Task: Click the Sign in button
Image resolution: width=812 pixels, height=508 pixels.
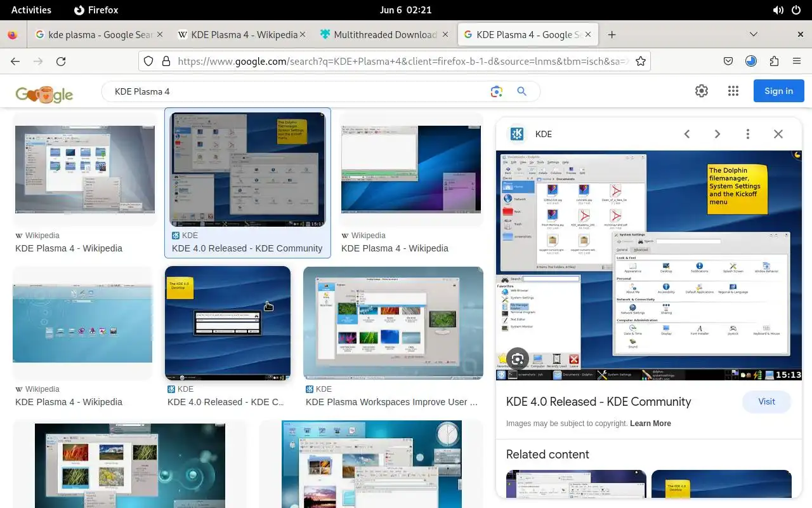Action: coord(778,91)
